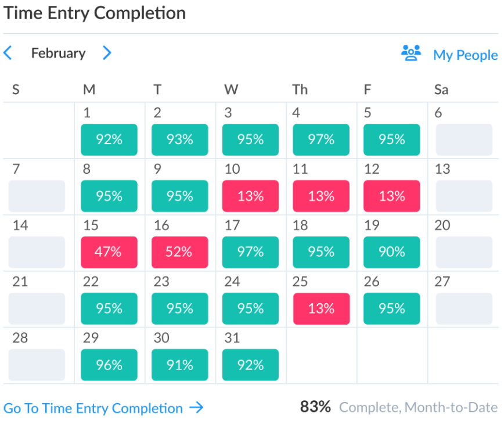Click the 93% badge on the 2nd
This screenshot has height=427, width=504.
(179, 139)
